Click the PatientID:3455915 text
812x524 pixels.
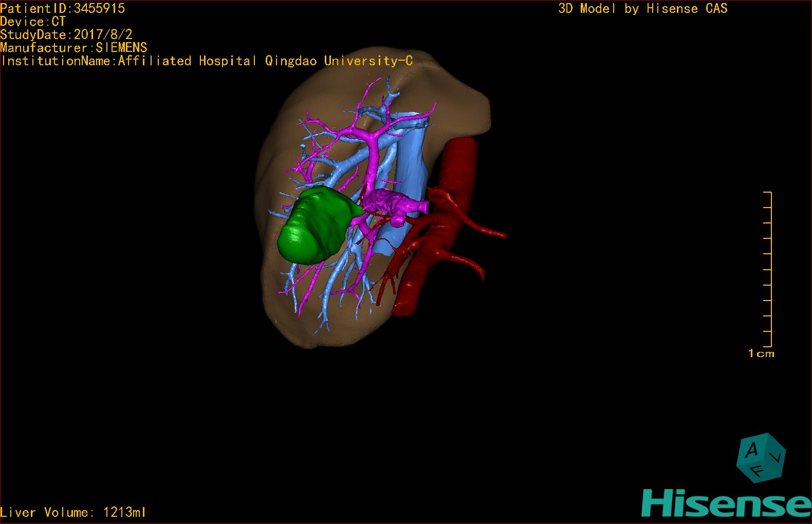[x=63, y=8]
